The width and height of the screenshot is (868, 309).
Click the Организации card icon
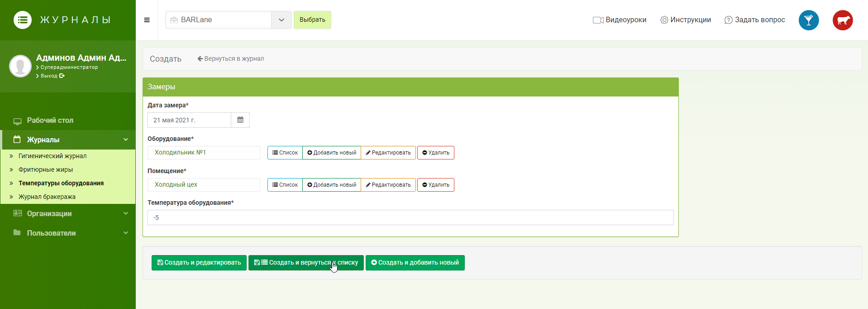(x=18, y=213)
